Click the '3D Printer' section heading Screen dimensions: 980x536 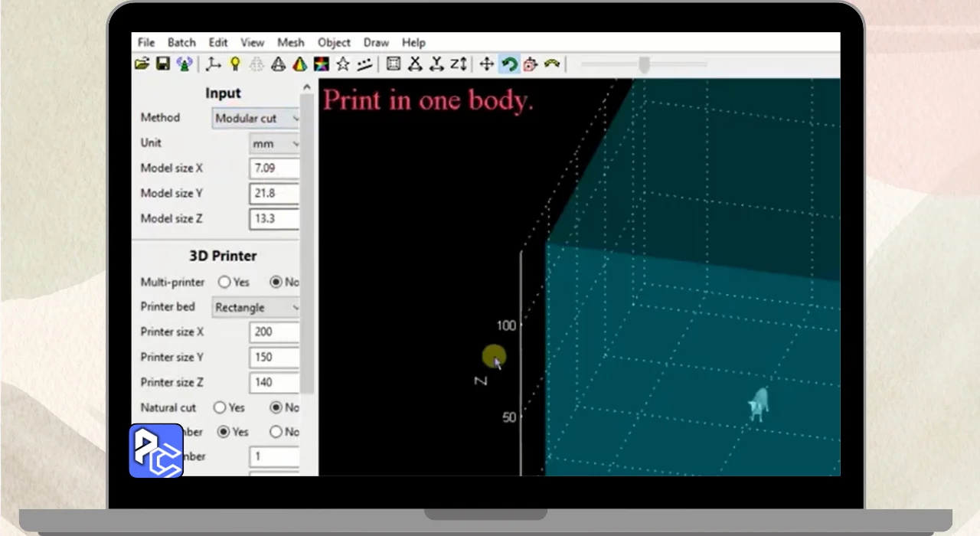coord(223,257)
